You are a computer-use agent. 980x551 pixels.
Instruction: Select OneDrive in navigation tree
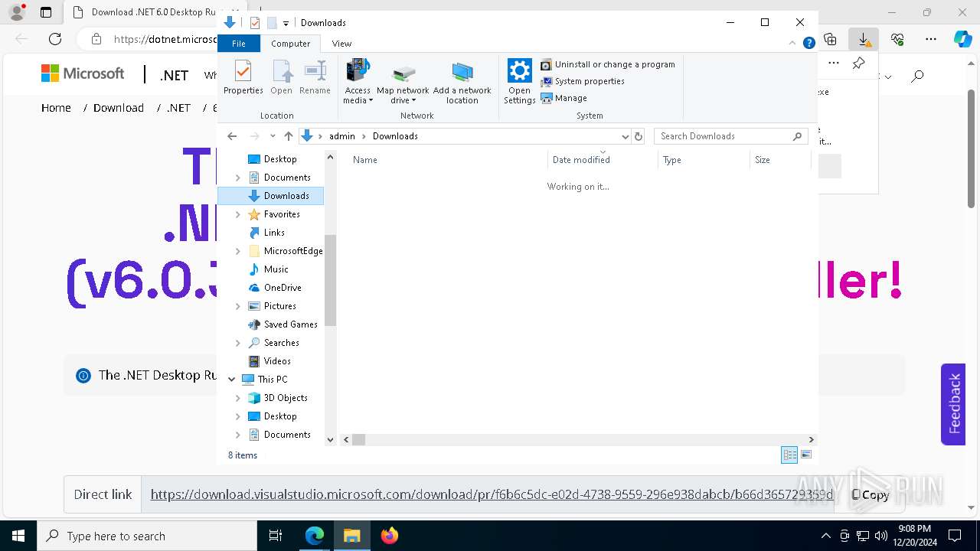point(283,288)
